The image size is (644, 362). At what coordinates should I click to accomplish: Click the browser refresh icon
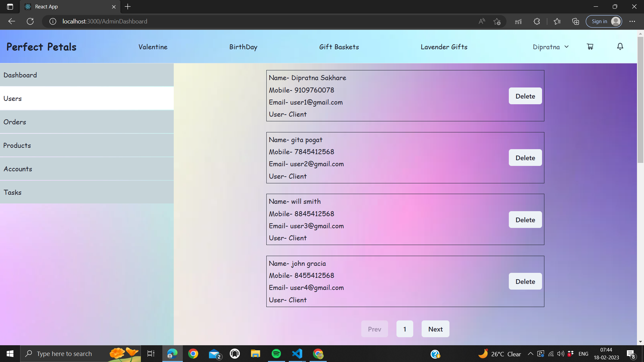point(30,21)
